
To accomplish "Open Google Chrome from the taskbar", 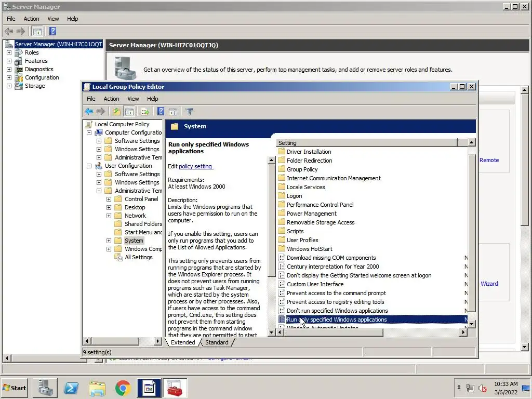I will coord(123,388).
